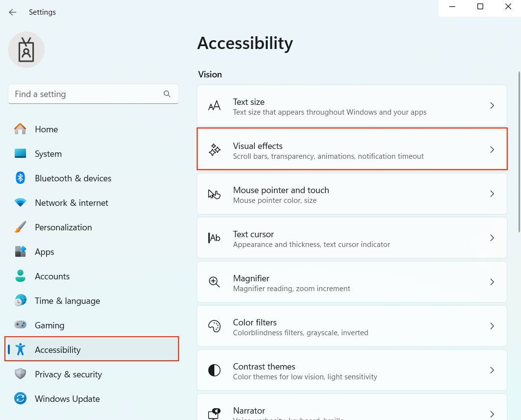Screen dimensions: 521x420
Task: Click the Text size setting title
Action: click(249, 102)
